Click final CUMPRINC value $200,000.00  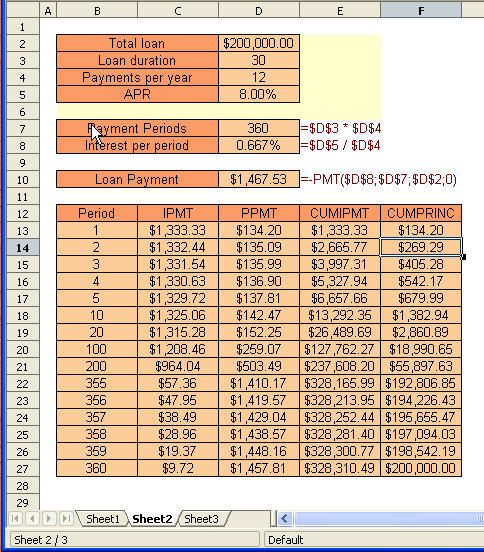point(421,468)
